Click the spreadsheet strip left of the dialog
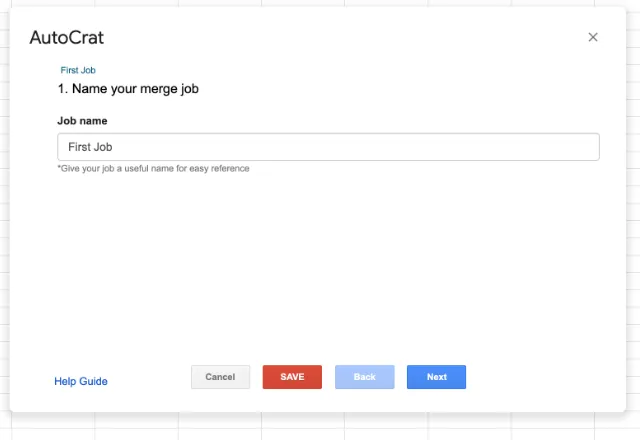640x440 pixels. 4,220
